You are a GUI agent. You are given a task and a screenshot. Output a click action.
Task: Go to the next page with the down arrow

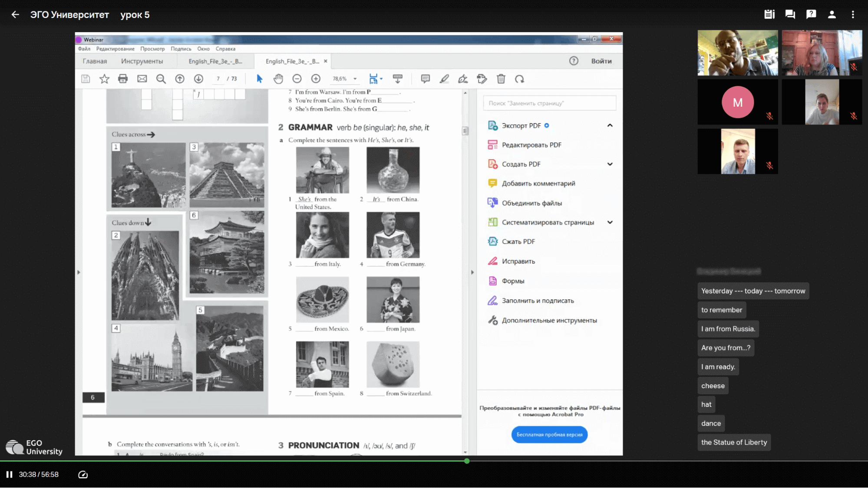pos(198,79)
